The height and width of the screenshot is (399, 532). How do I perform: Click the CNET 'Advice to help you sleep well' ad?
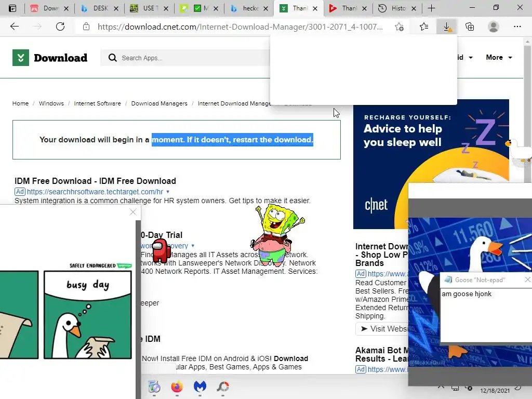431,164
